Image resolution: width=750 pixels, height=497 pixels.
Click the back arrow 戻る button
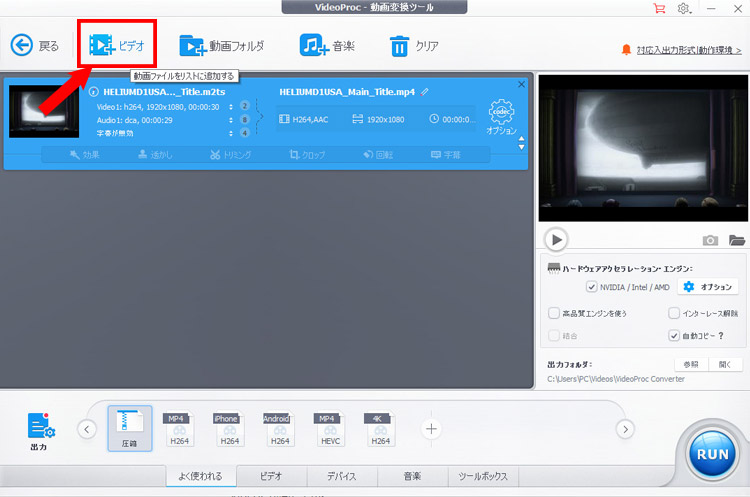coord(34,46)
